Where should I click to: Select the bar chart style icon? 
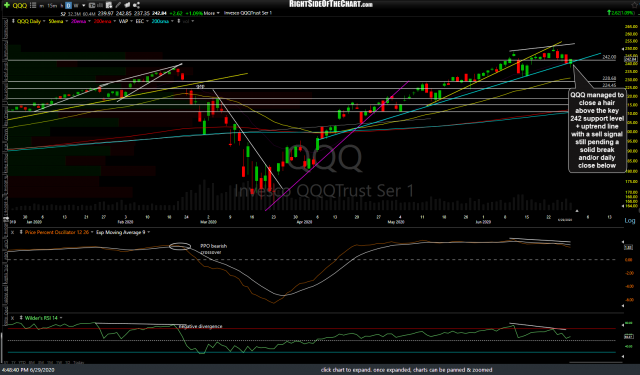click(x=100, y=5)
